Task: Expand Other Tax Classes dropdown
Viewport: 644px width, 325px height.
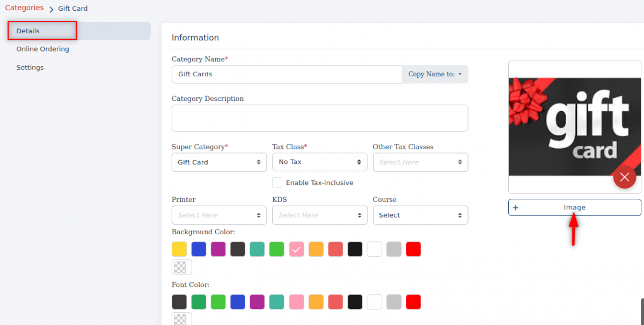Action: coord(420,162)
